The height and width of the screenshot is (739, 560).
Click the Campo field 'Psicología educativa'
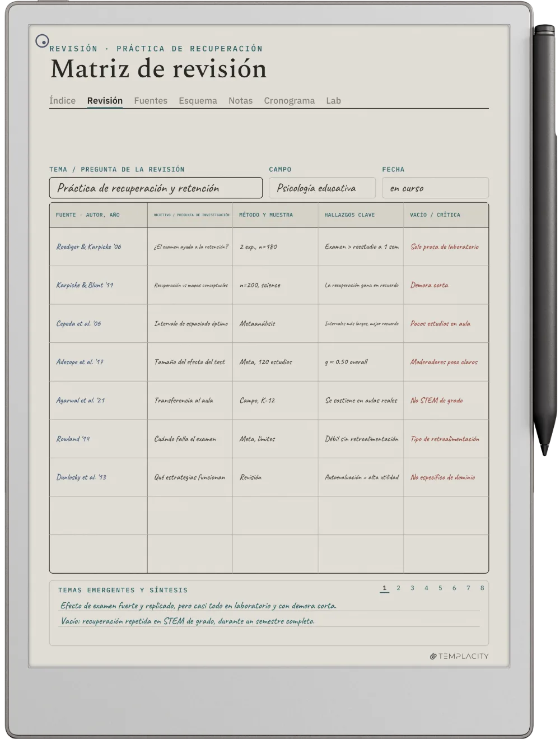(x=322, y=188)
